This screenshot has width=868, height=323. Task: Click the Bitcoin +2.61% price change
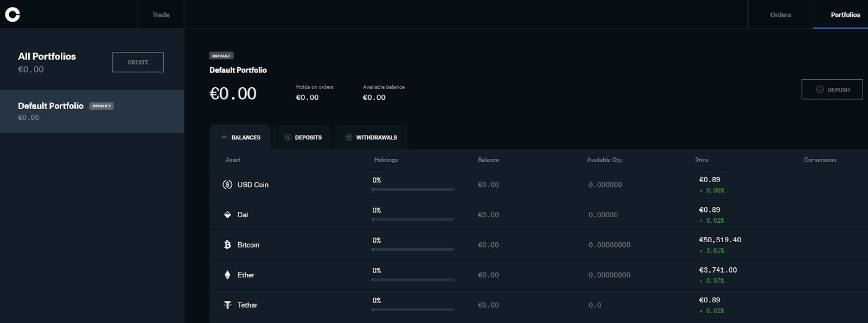[x=712, y=251]
